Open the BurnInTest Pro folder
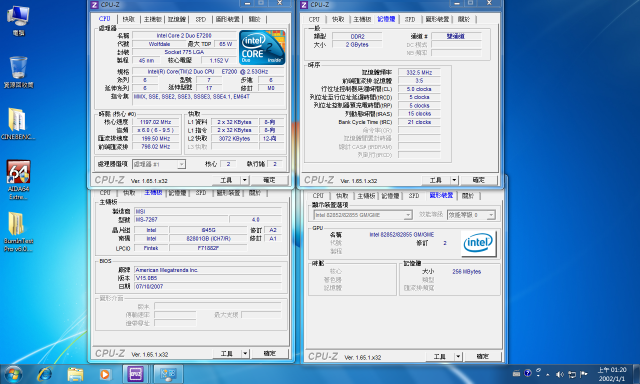The height and width of the screenshot is (384, 640). (x=18, y=231)
